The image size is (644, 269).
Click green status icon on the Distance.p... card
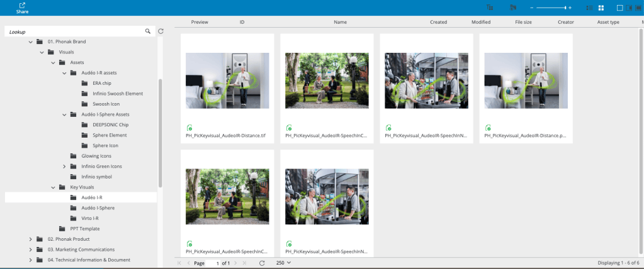489,128
